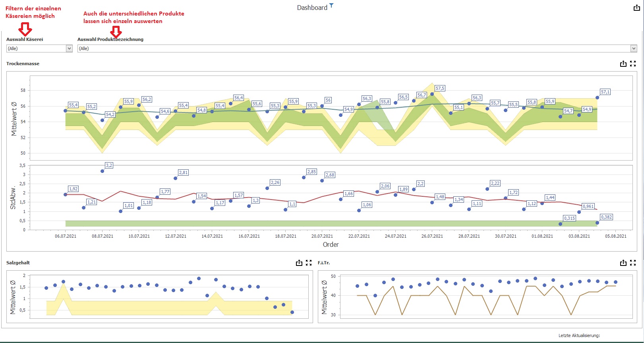The width and height of the screenshot is (644, 343).
Task: Click the 56,4 Mittelwert data label
Action: click(x=238, y=98)
